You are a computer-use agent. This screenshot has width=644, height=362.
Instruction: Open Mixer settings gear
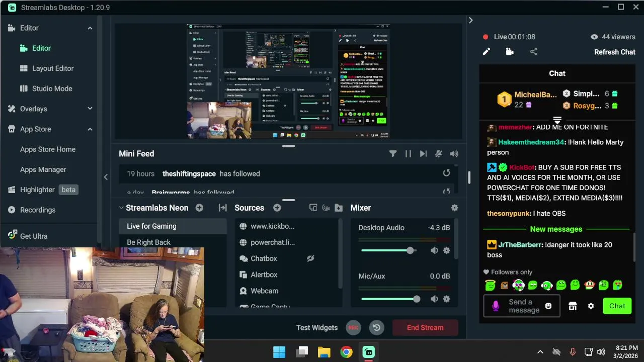[x=454, y=208]
